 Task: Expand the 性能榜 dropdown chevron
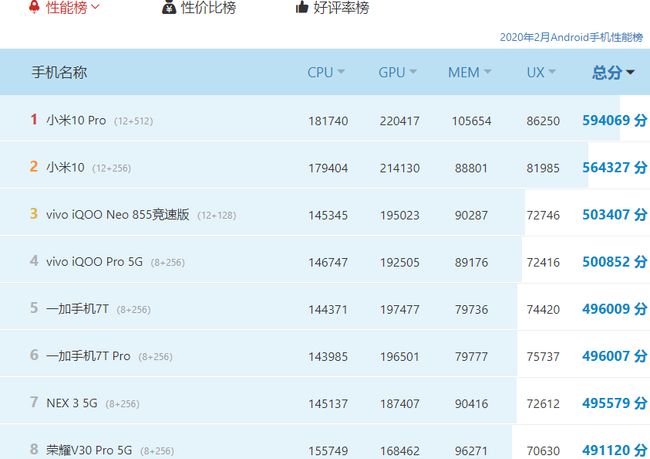pyautogui.click(x=95, y=7)
